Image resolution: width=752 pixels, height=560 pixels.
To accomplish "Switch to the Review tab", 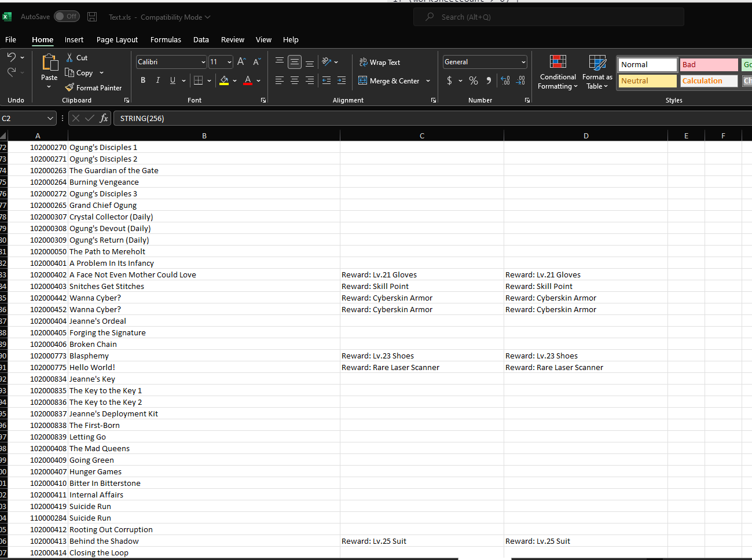I will tap(233, 39).
